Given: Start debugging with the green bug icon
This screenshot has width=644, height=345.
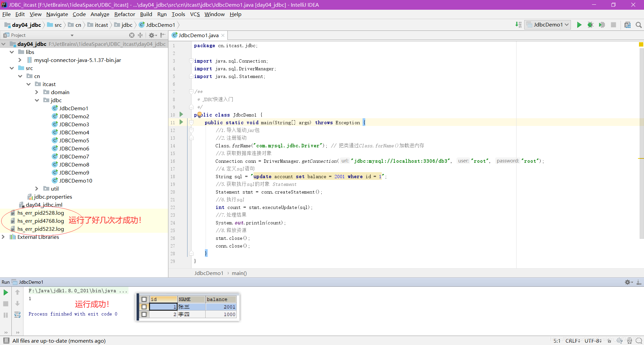Looking at the screenshot, I should tap(590, 25).
